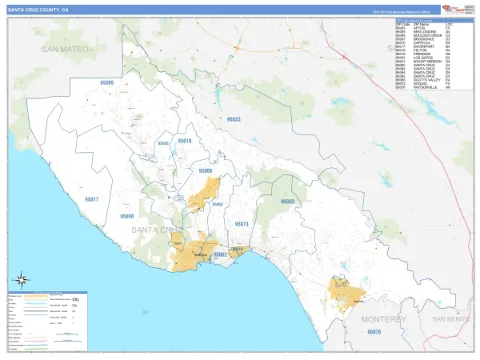Click the BROOKDALE row in ZIP index
480x360 pixels.
click(x=434, y=39)
